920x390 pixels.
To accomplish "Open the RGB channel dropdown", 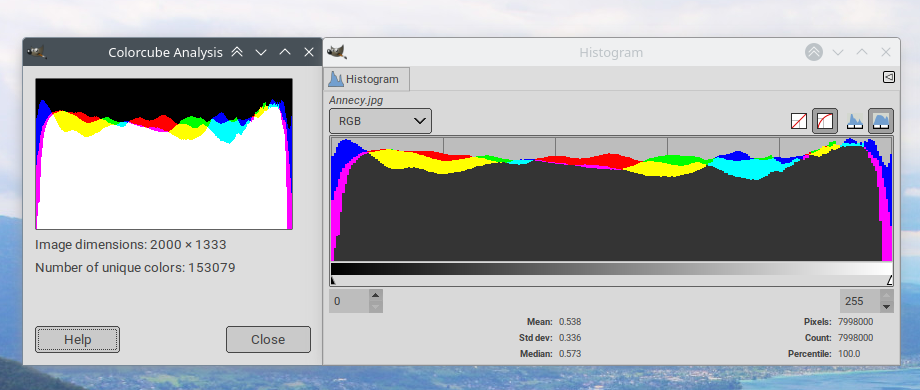I will point(380,121).
